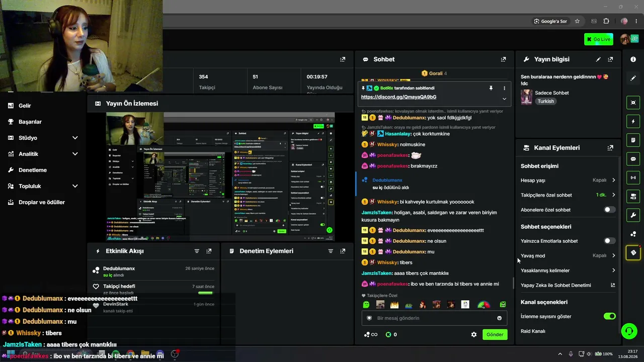Open the yellow-outlined tag icon in right toolbar

click(x=633, y=252)
